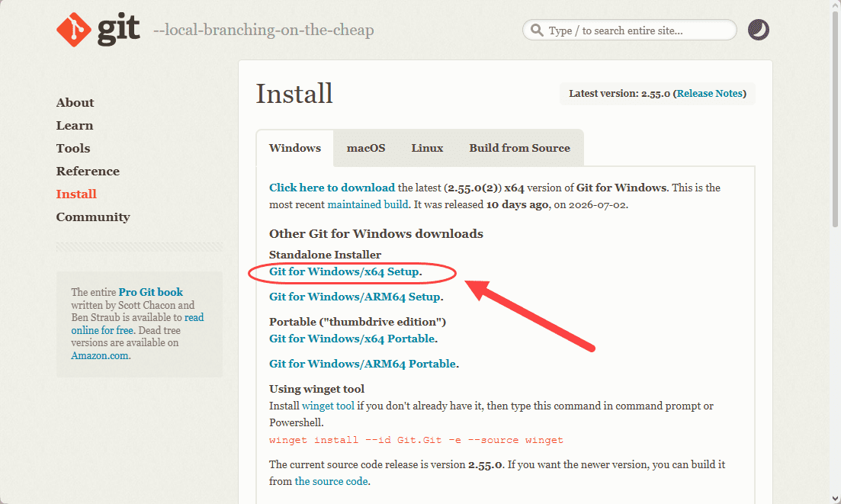
Task: Open the About page in sidebar
Action: coord(75,102)
